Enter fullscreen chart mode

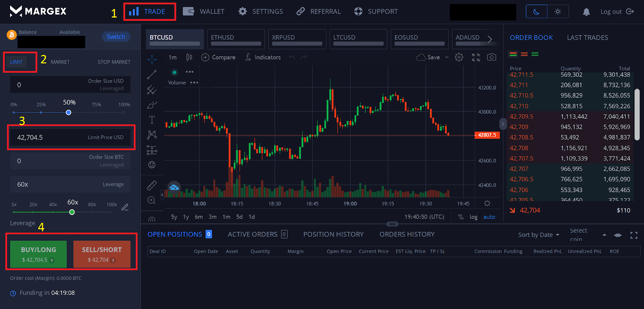[x=476, y=57]
